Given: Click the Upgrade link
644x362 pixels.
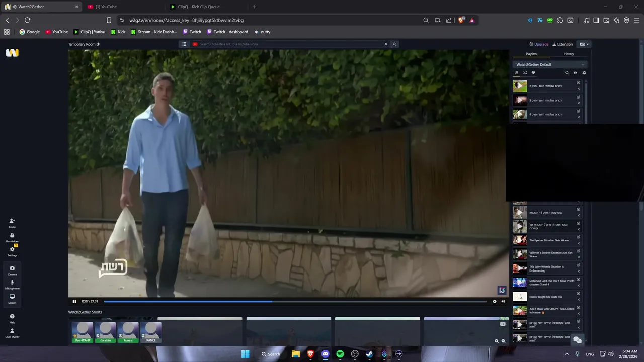Looking at the screenshot, I should [539, 44].
